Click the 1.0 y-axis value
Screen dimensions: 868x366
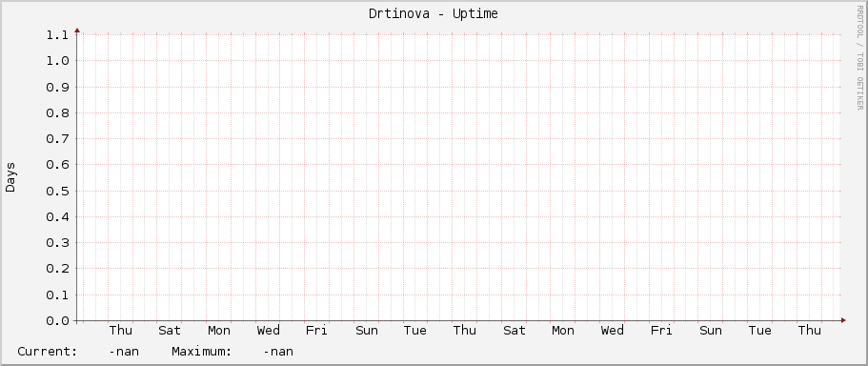pos(57,60)
